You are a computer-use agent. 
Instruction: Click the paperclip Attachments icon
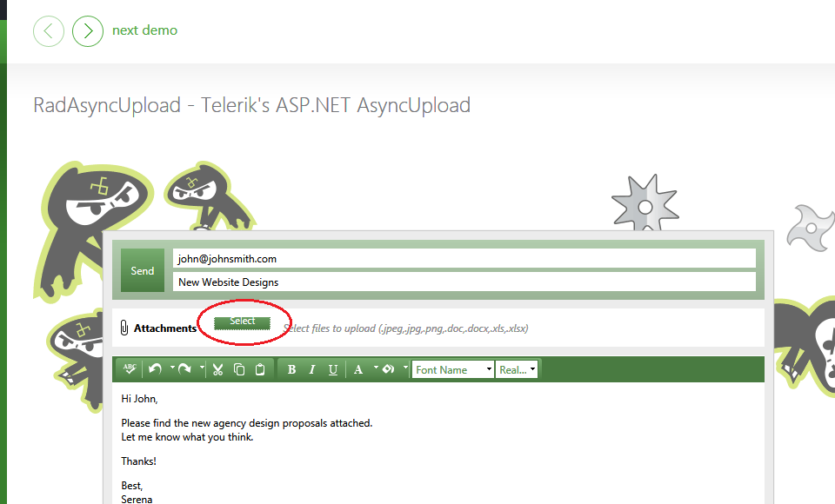[124, 328]
